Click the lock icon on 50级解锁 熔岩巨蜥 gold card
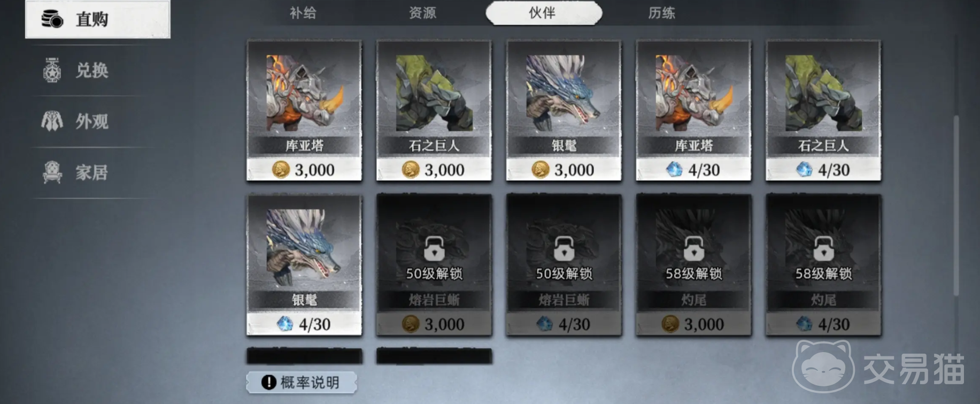The width and height of the screenshot is (980, 404). point(434,249)
